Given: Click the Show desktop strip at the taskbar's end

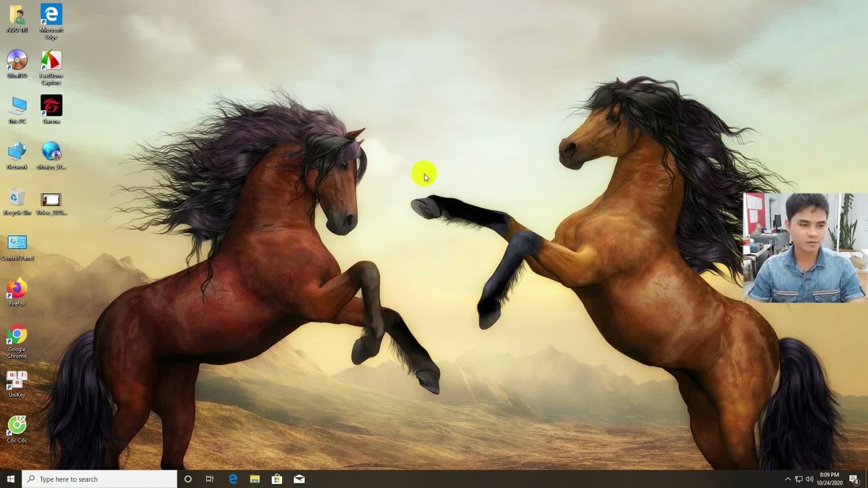Looking at the screenshot, I should [x=866, y=479].
